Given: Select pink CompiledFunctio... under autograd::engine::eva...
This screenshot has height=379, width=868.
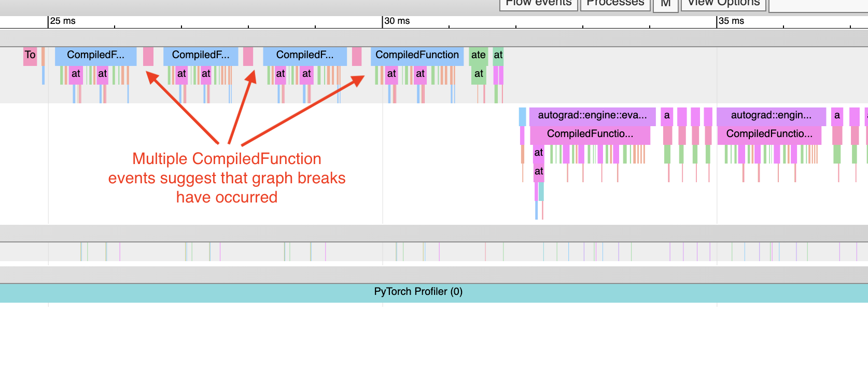Looking at the screenshot, I should (590, 134).
